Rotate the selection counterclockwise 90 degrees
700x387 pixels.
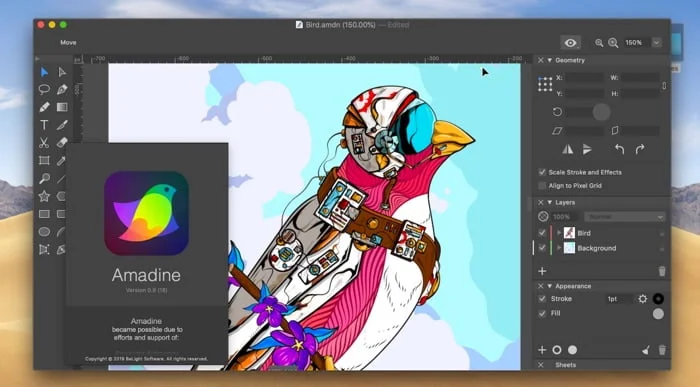620,150
